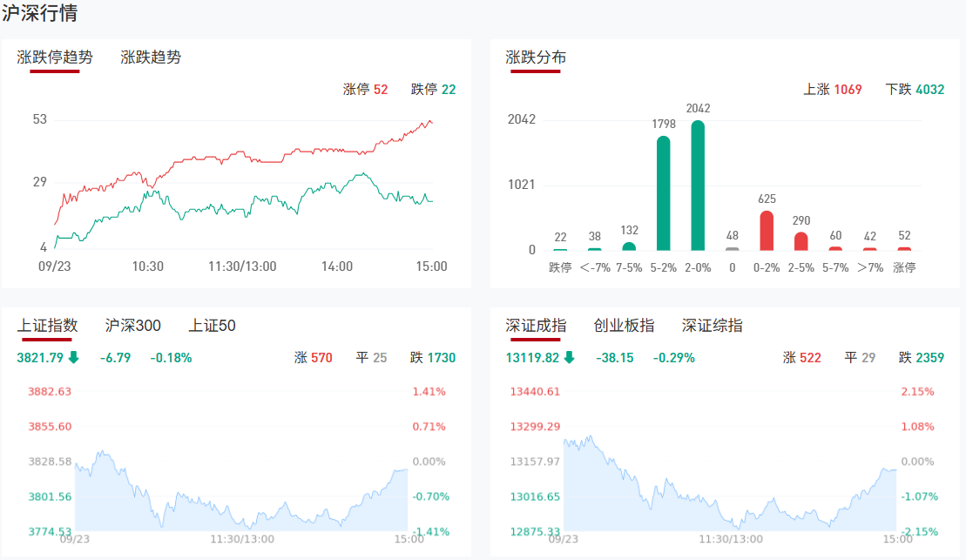Switch to the 涨跌趋势 tab
The height and width of the screenshot is (560, 966).
coord(151,57)
